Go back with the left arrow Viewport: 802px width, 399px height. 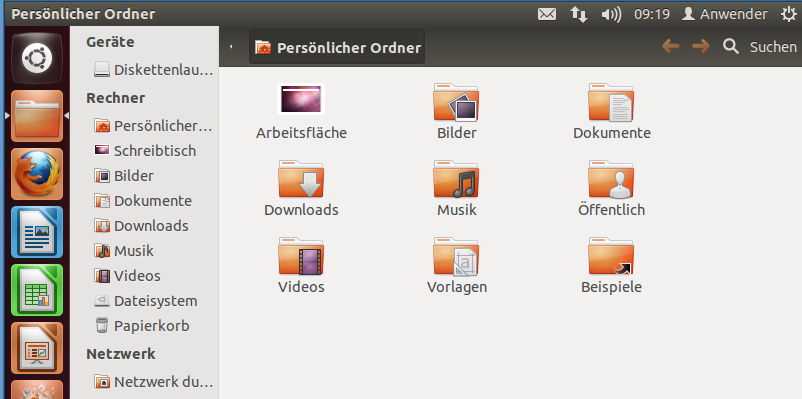click(671, 47)
